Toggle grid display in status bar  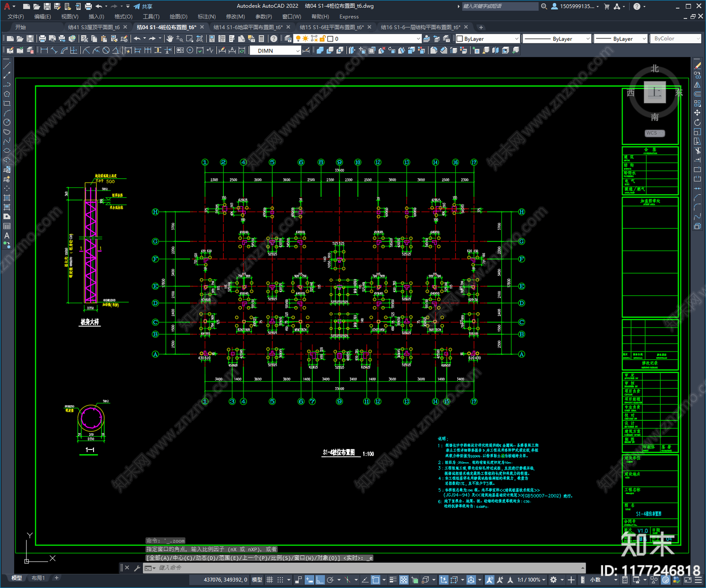270,580
